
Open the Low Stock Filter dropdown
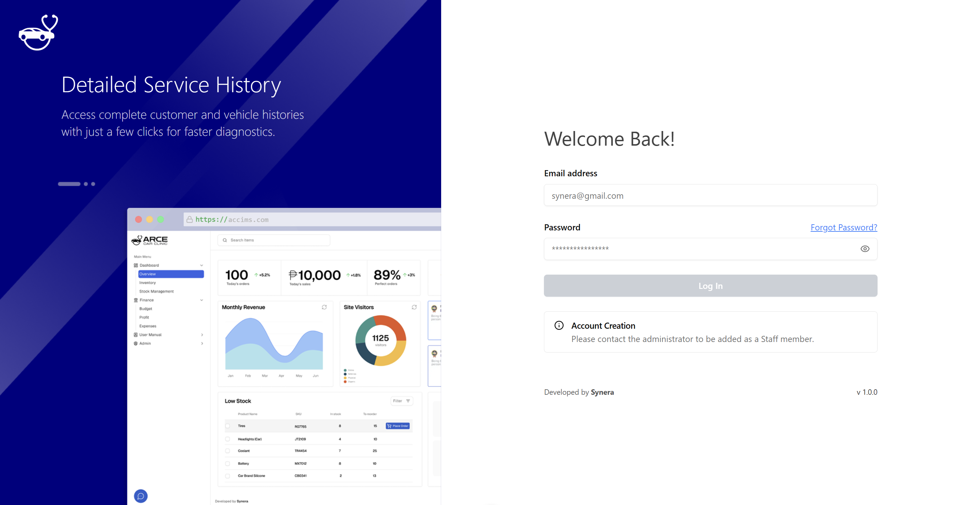[x=401, y=401]
